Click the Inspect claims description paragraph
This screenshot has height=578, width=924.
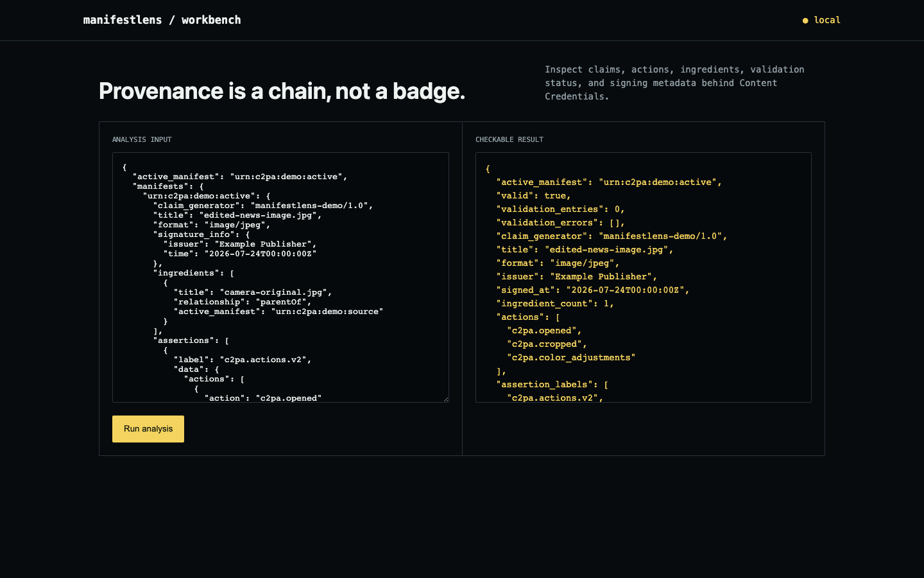[x=674, y=83]
